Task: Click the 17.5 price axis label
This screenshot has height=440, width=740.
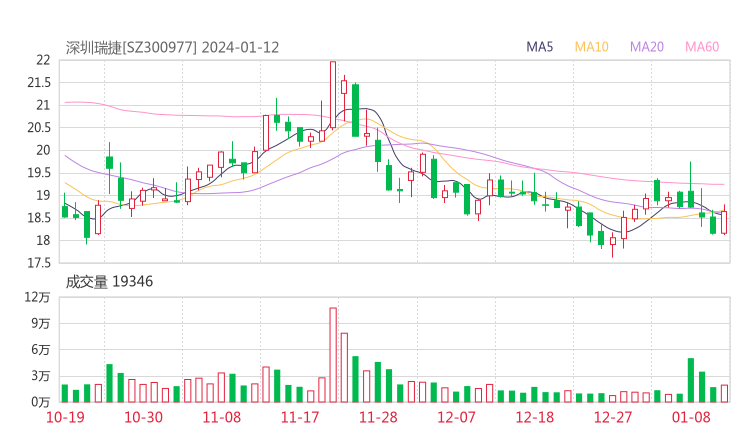Action: click(39, 263)
